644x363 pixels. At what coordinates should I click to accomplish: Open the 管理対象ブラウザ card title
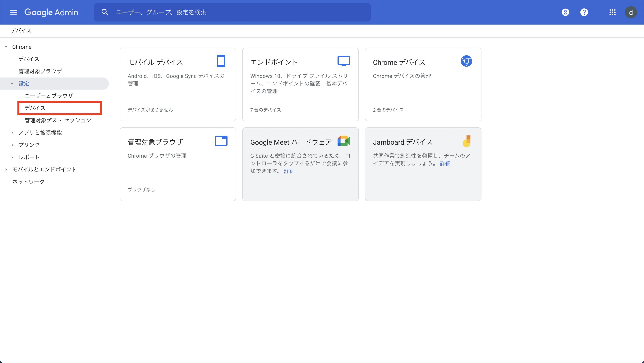[155, 142]
